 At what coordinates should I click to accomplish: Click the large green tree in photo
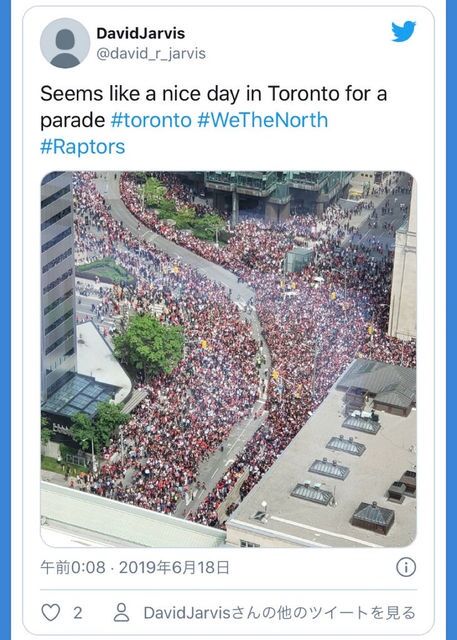click(x=149, y=346)
